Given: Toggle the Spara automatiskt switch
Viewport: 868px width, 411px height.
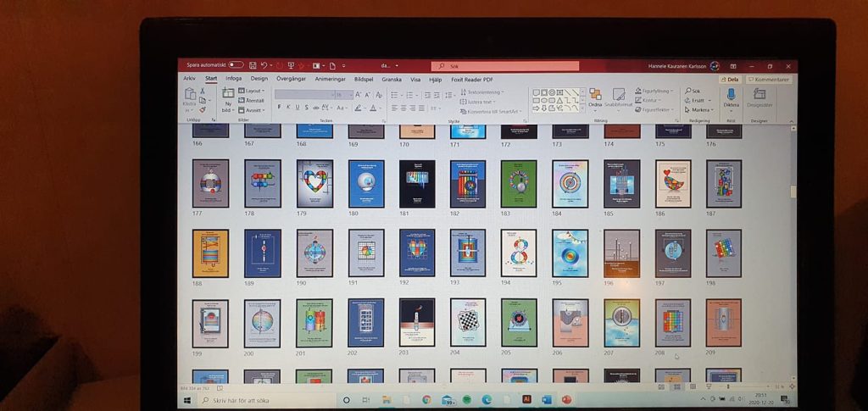Looking at the screenshot, I should (x=236, y=64).
